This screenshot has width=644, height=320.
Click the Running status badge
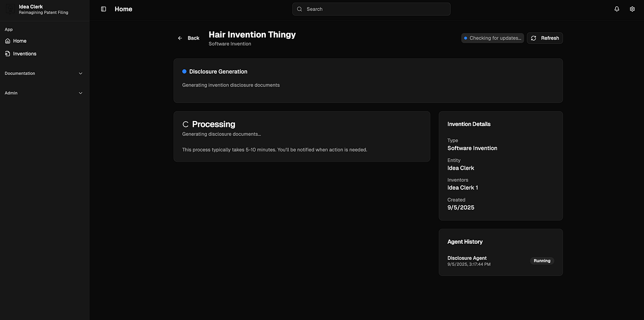[542, 261]
